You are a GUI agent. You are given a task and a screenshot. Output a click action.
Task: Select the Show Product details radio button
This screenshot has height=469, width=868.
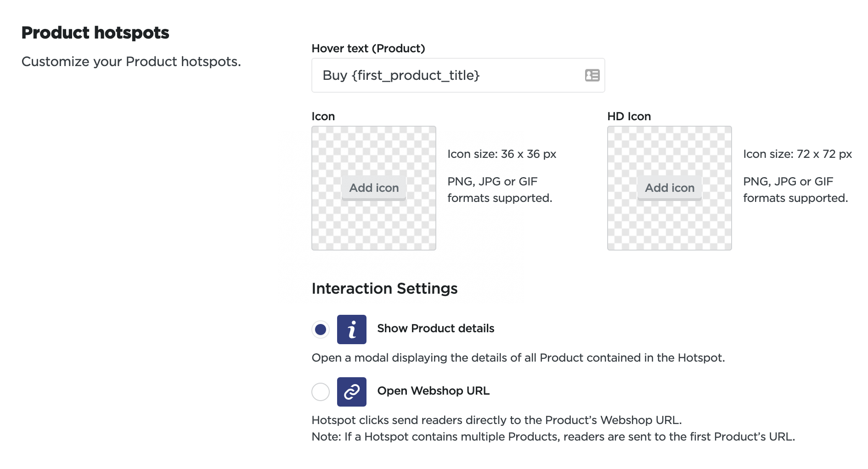321,329
